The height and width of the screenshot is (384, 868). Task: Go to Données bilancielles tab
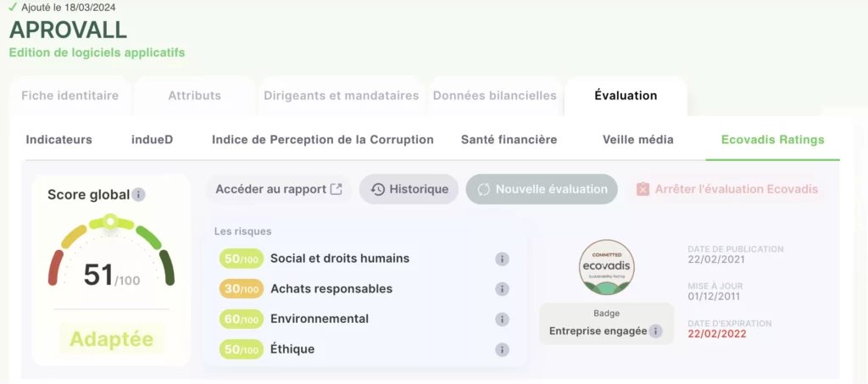click(x=495, y=96)
